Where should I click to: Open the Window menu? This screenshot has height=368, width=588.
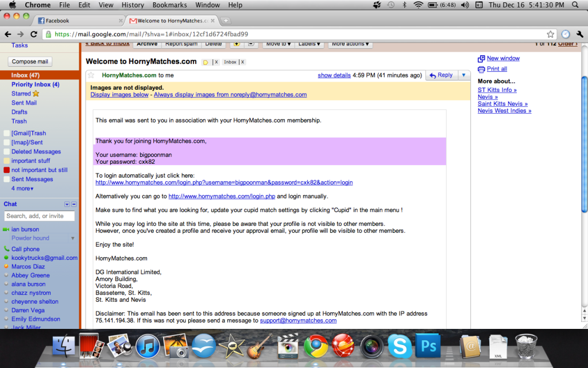tap(207, 5)
